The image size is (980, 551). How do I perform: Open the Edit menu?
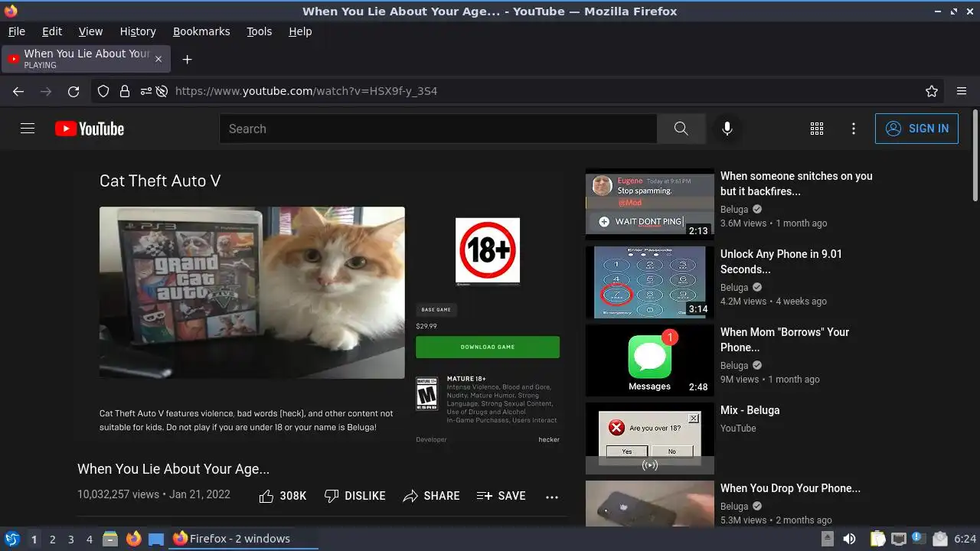tap(52, 31)
